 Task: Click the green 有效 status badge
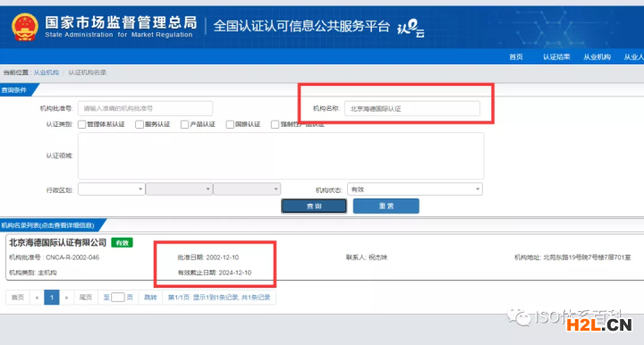(122, 243)
